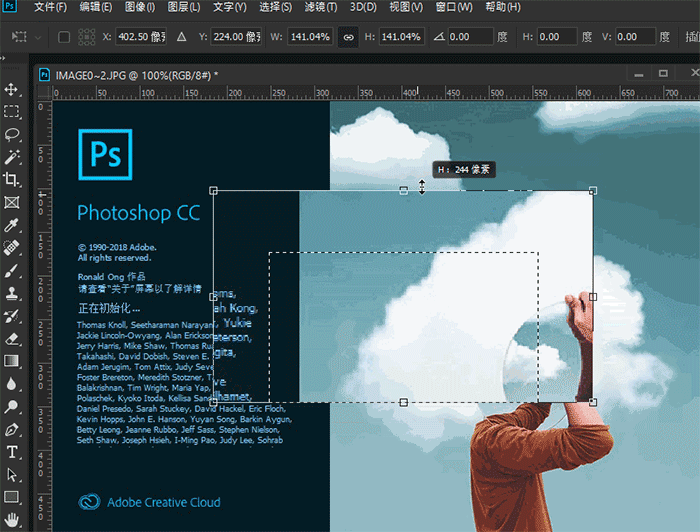Open the 文字(Y) menu
The height and width of the screenshot is (532, 700).
coord(229,7)
